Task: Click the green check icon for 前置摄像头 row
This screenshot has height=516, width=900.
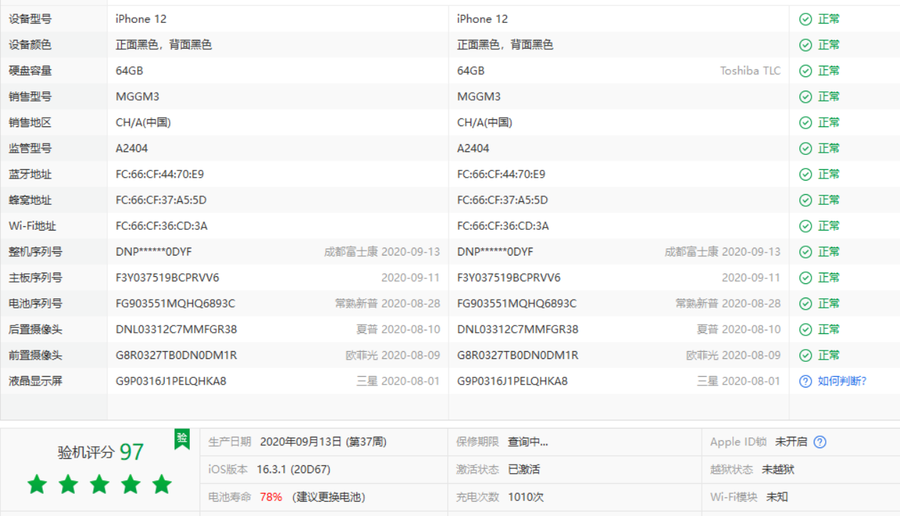Action: [805, 355]
